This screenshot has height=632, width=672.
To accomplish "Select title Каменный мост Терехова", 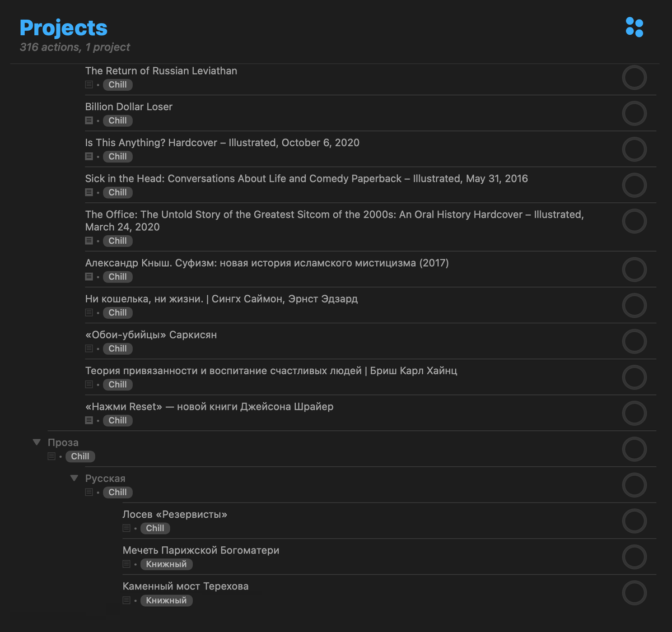I will [x=185, y=586].
